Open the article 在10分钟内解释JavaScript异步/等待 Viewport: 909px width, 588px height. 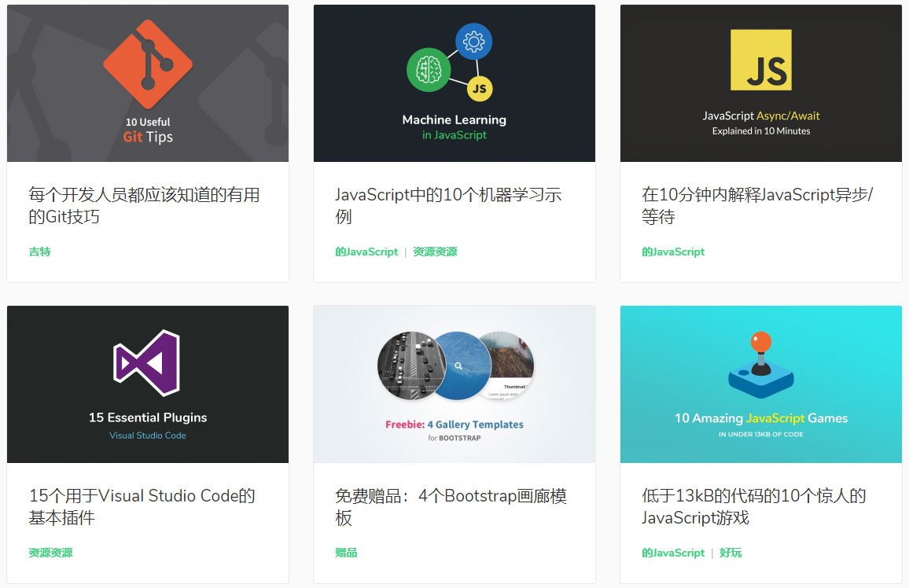[x=757, y=206]
